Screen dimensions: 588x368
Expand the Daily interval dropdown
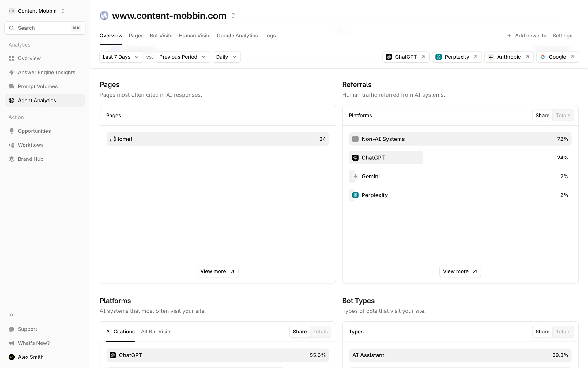(x=226, y=57)
